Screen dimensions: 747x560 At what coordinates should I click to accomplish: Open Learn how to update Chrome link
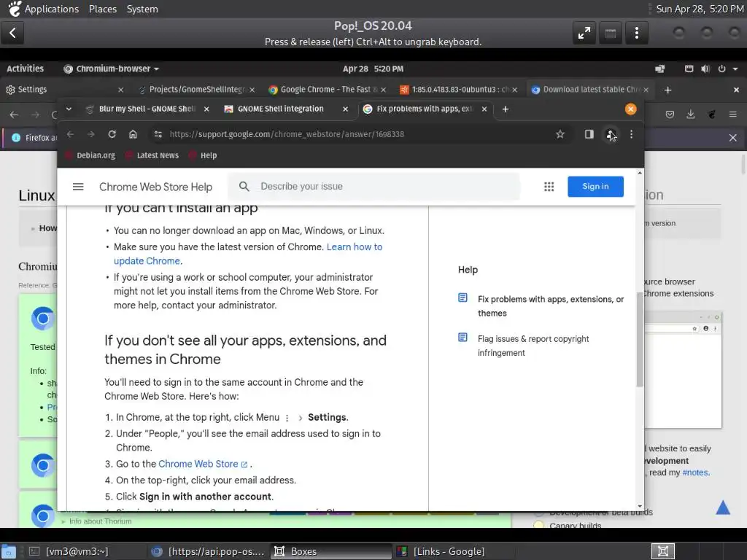pos(248,254)
